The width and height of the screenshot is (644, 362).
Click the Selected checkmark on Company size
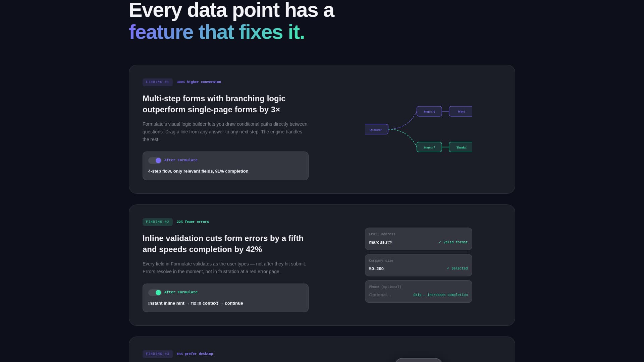[x=457, y=268]
